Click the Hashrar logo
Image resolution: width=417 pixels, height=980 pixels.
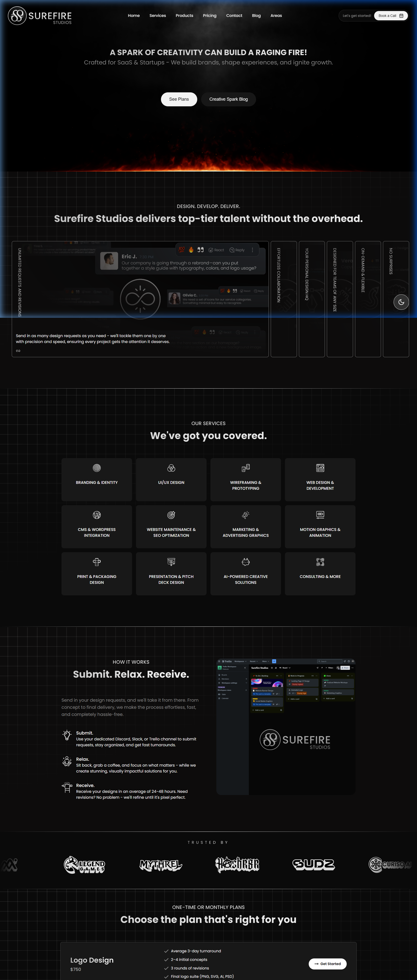(x=237, y=865)
